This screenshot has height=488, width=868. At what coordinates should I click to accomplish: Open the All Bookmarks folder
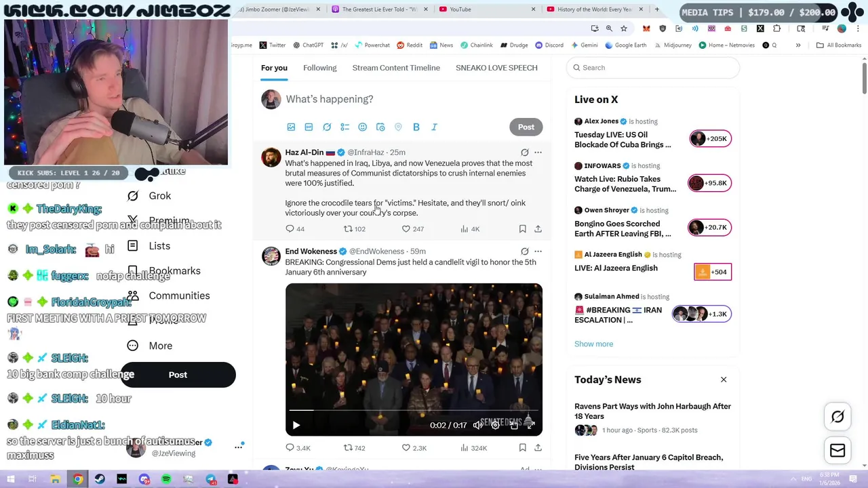coord(839,45)
